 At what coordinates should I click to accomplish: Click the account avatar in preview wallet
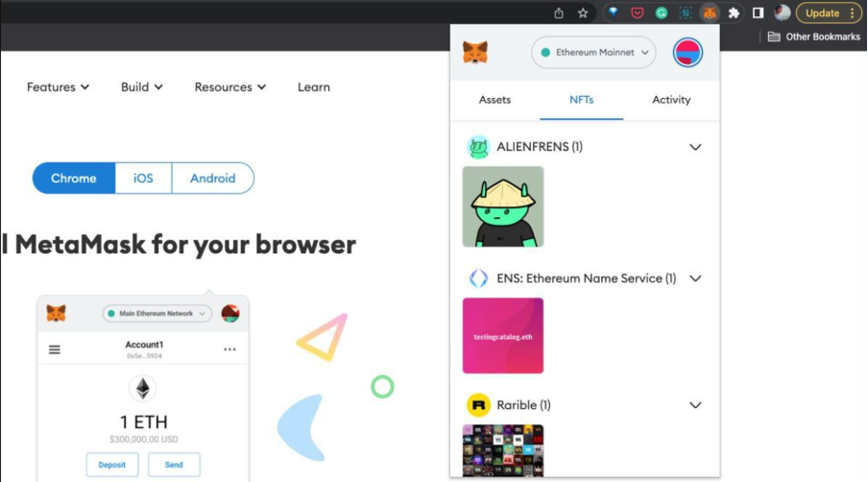pyautogui.click(x=230, y=313)
